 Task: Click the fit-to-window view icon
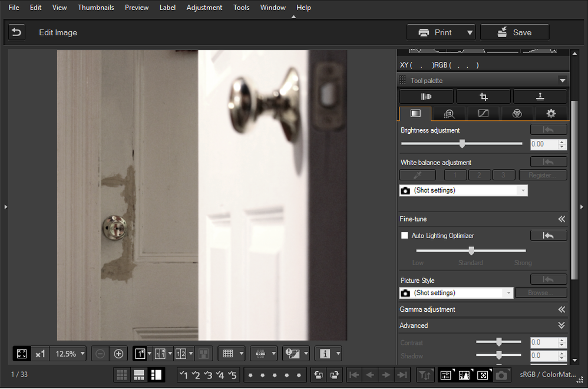click(x=22, y=354)
